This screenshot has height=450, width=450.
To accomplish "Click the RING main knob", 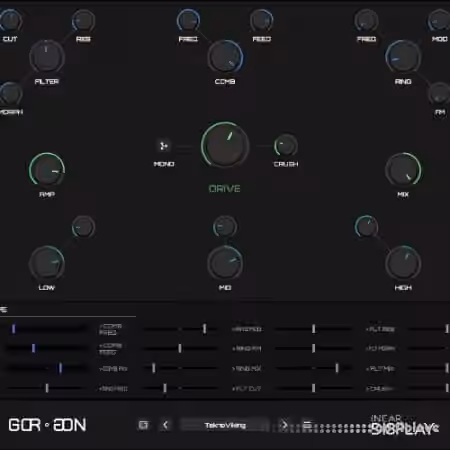I will [x=403, y=57].
